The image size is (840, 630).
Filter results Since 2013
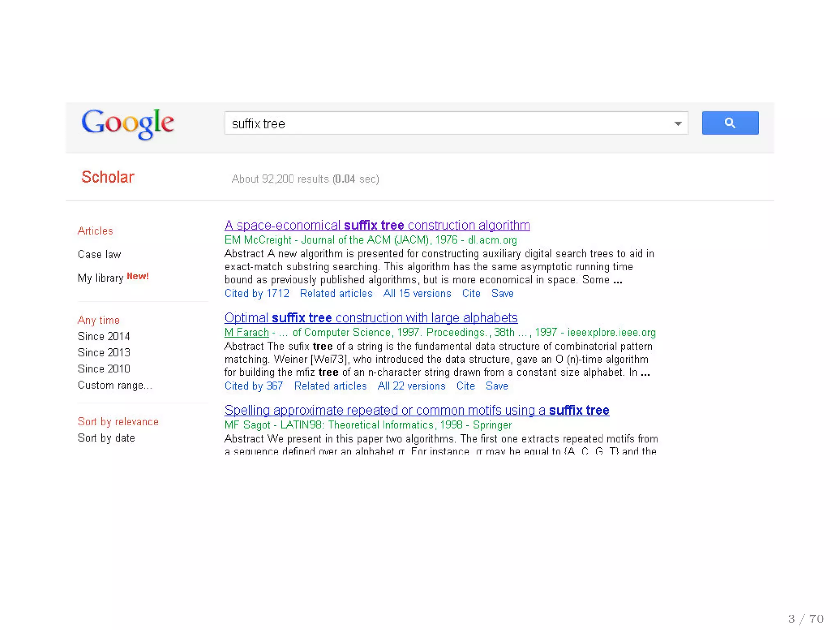click(x=104, y=353)
